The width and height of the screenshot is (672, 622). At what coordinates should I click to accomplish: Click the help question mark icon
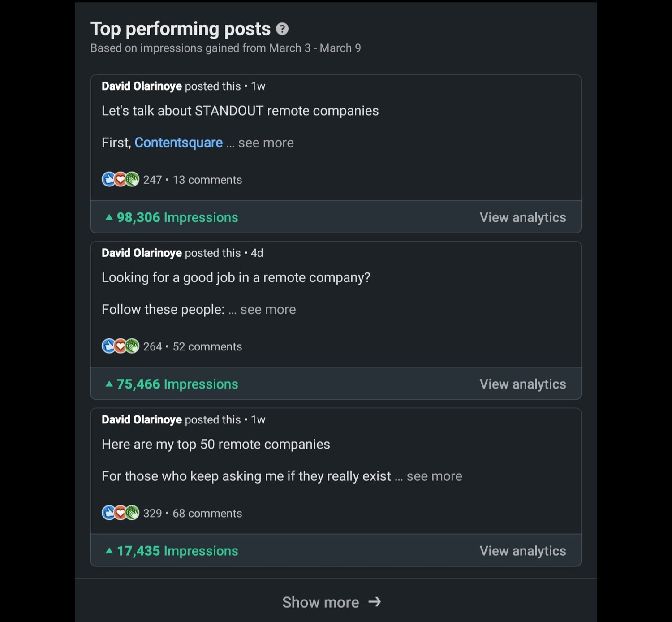click(282, 29)
